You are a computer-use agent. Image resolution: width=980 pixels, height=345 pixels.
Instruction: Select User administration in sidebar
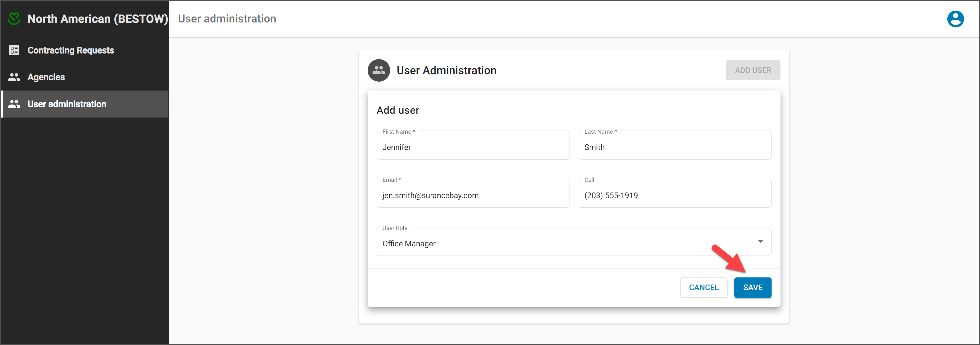(x=67, y=104)
